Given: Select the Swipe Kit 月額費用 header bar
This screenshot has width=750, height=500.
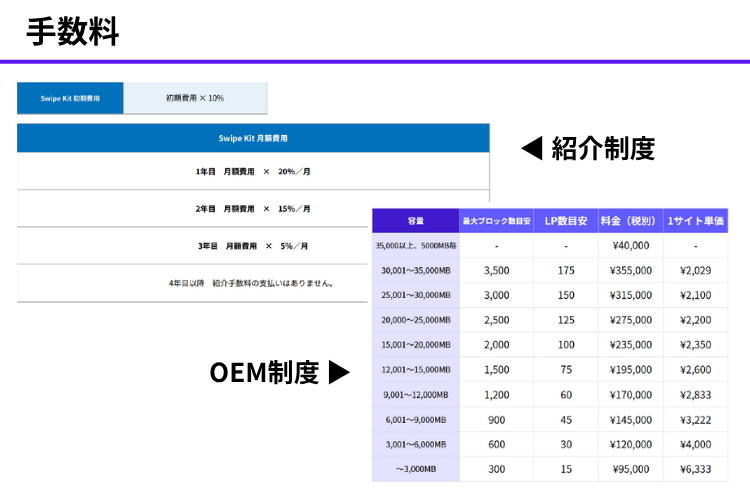Looking at the screenshot, I should (x=253, y=137).
